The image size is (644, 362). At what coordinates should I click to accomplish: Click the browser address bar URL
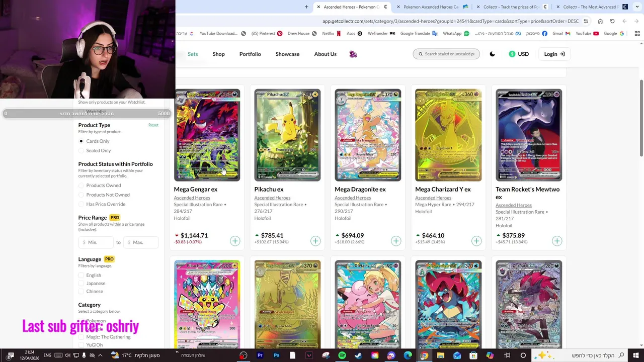[x=450, y=21]
